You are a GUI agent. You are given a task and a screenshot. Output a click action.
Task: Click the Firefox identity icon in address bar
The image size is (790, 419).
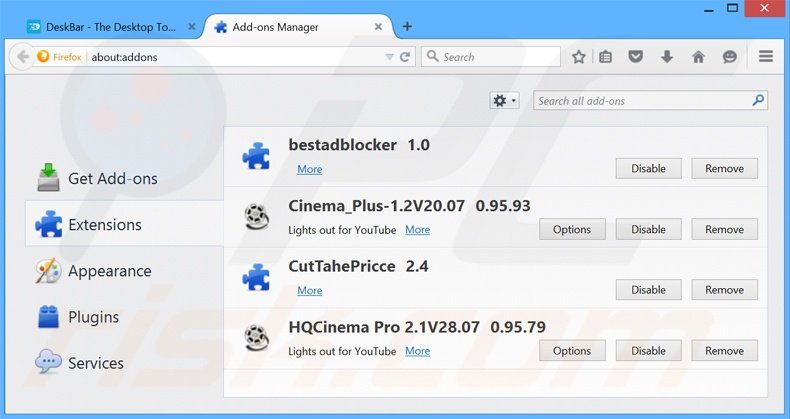(x=59, y=57)
